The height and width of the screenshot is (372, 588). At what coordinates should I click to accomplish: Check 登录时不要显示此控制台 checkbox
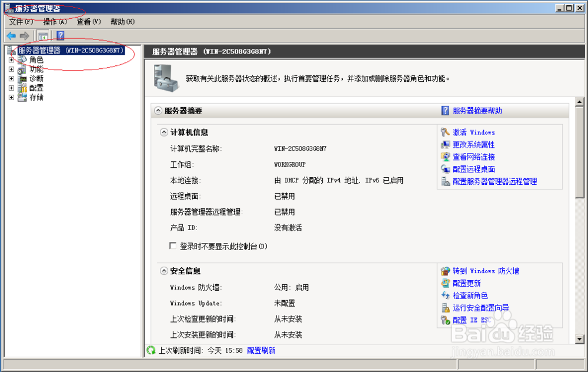click(x=173, y=246)
